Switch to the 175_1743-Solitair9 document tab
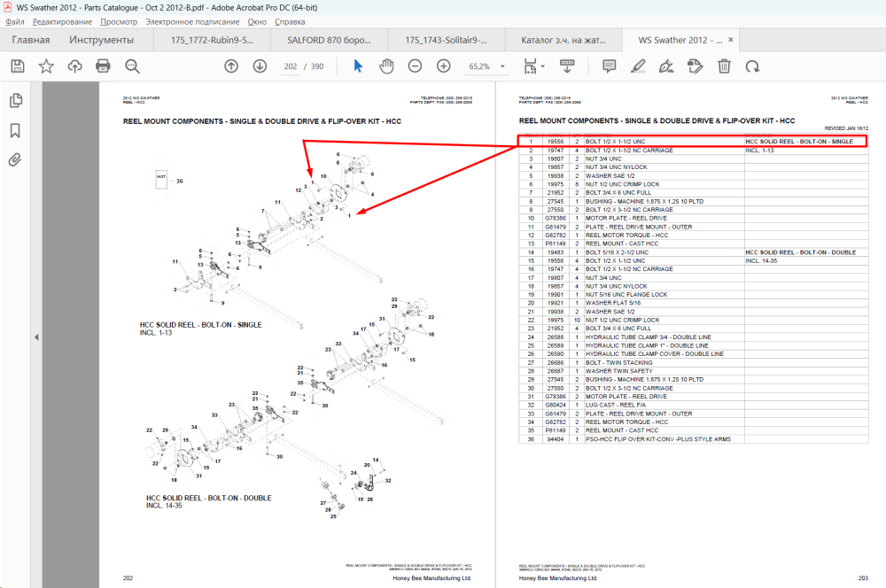This screenshot has width=886, height=588. click(446, 40)
